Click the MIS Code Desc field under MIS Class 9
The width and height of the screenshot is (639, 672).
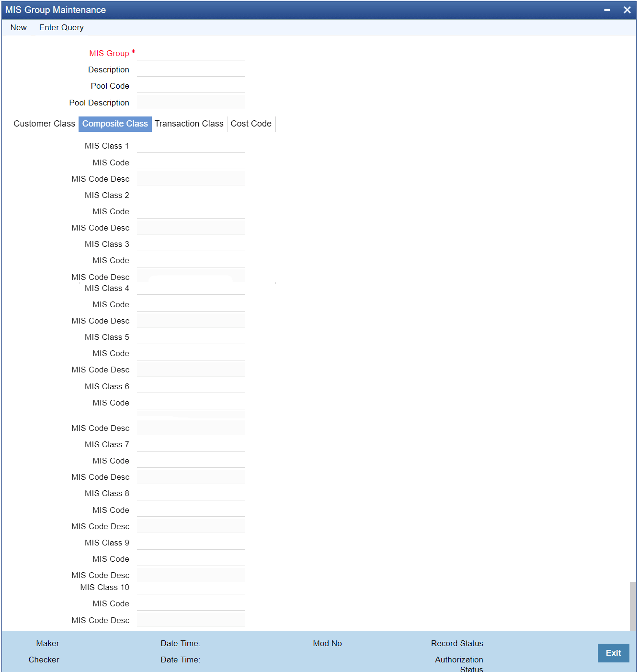[x=191, y=575]
